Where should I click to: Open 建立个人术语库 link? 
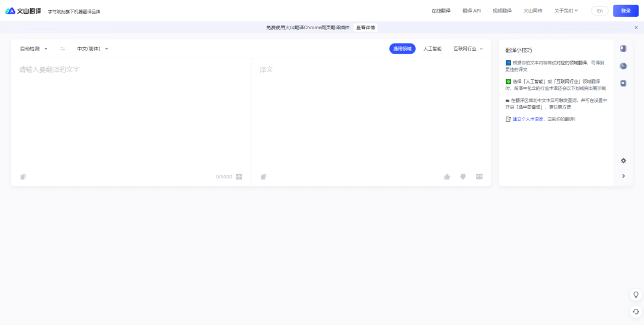(528, 119)
